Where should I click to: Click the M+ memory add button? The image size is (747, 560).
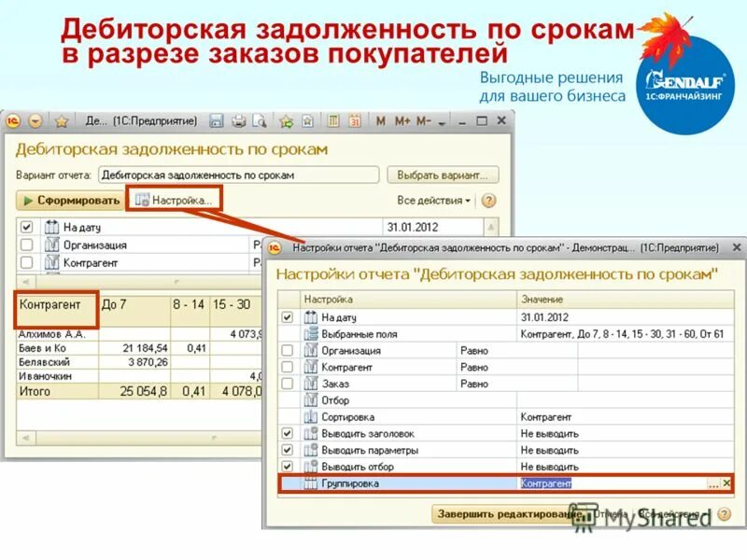click(x=402, y=121)
